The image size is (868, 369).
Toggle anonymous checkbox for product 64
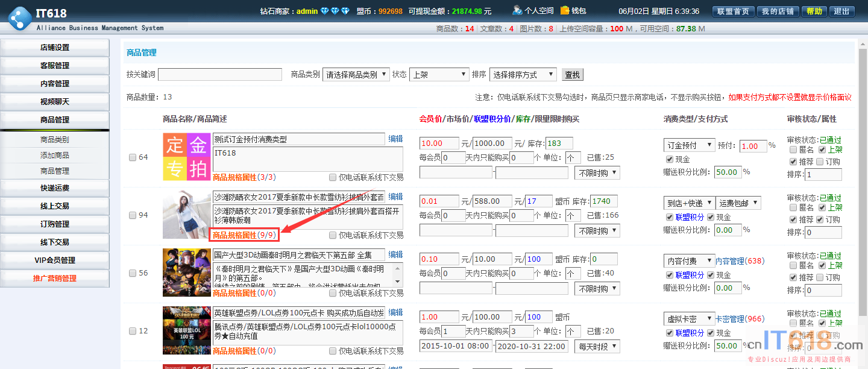(793, 150)
